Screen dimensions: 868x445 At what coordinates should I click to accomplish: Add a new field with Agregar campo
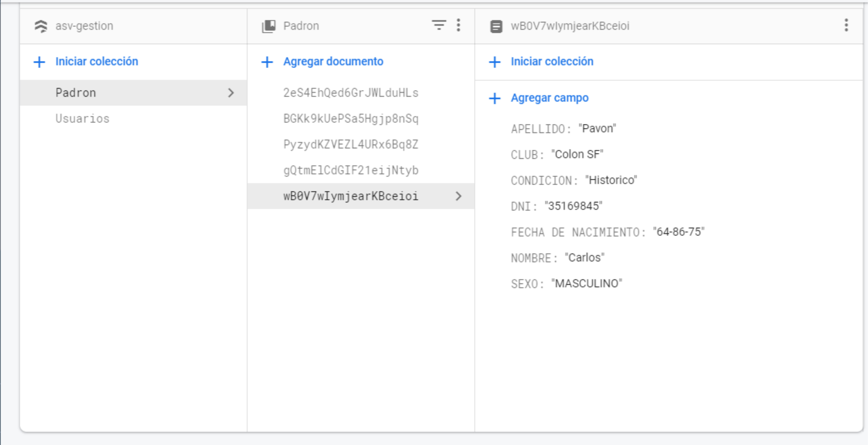click(550, 98)
